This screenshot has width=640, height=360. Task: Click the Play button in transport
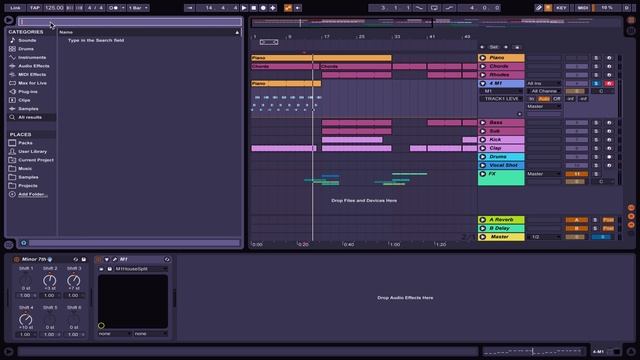tap(244, 8)
